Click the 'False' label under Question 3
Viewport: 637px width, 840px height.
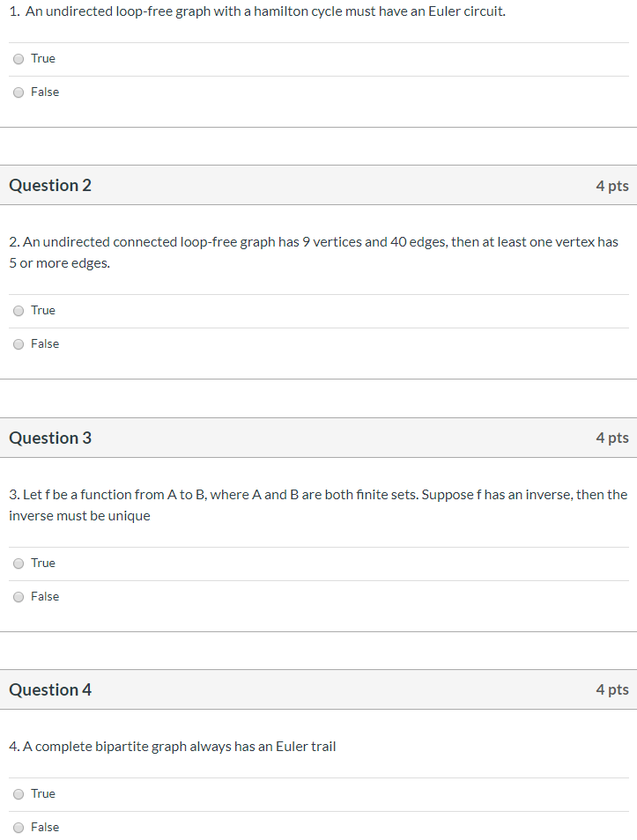[45, 597]
